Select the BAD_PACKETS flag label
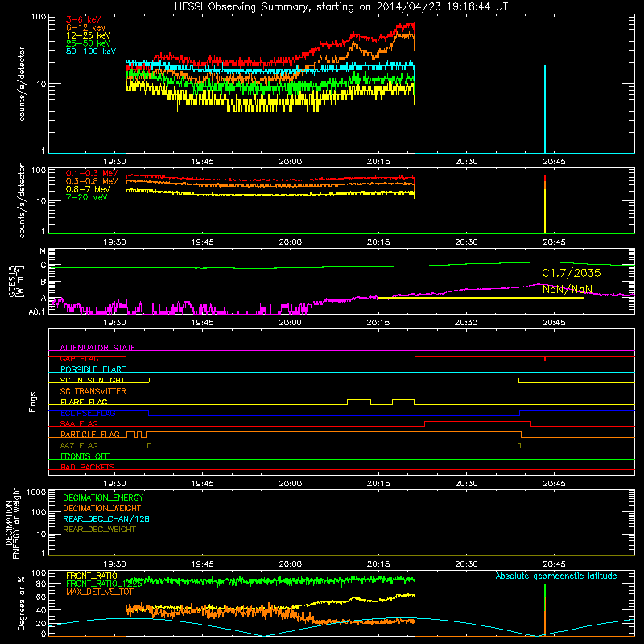 [x=88, y=467]
